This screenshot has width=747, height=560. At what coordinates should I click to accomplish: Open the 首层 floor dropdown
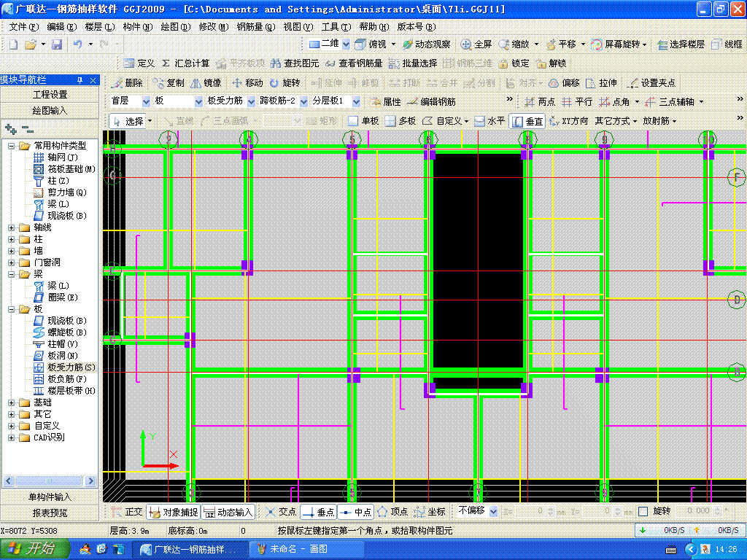pyautogui.click(x=146, y=101)
